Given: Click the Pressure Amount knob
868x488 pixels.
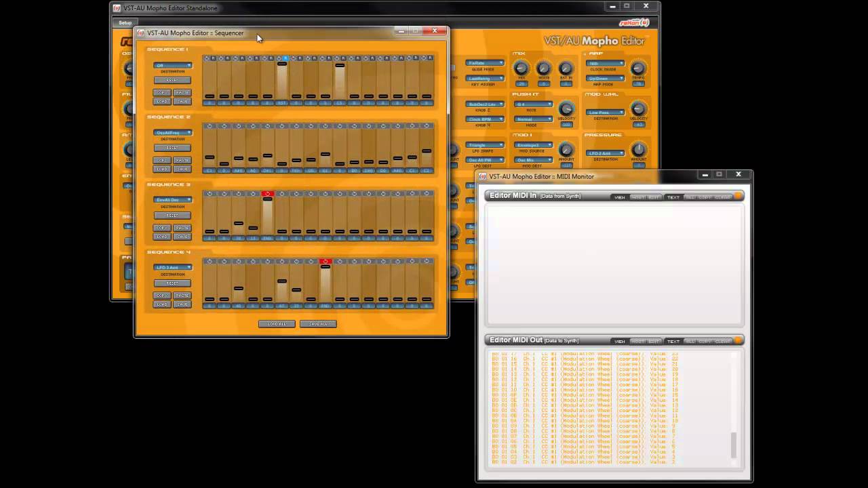Looking at the screenshot, I should [x=637, y=150].
